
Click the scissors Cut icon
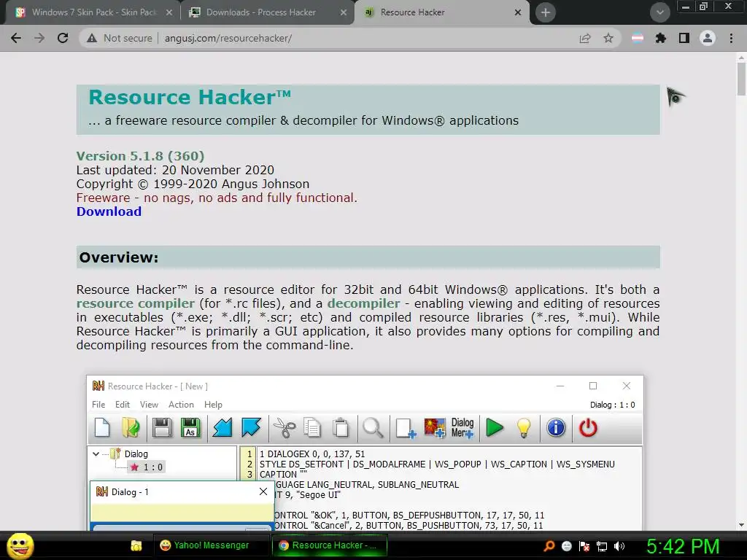pos(285,427)
